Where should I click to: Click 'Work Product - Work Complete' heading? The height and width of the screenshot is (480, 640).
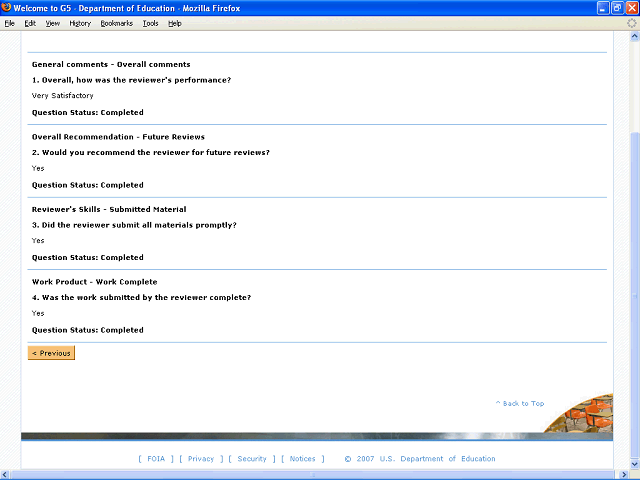pyautogui.click(x=94, y=282)
